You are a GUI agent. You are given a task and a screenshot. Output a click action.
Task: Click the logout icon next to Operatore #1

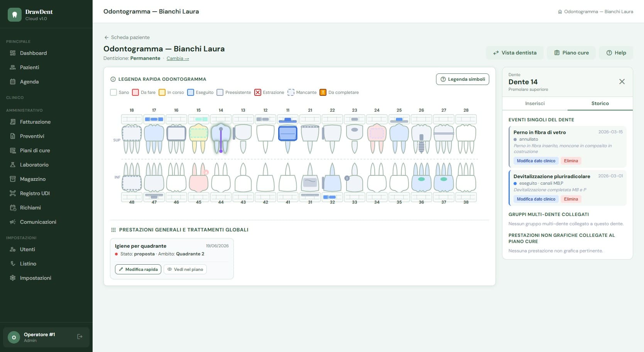click(80, 337)
